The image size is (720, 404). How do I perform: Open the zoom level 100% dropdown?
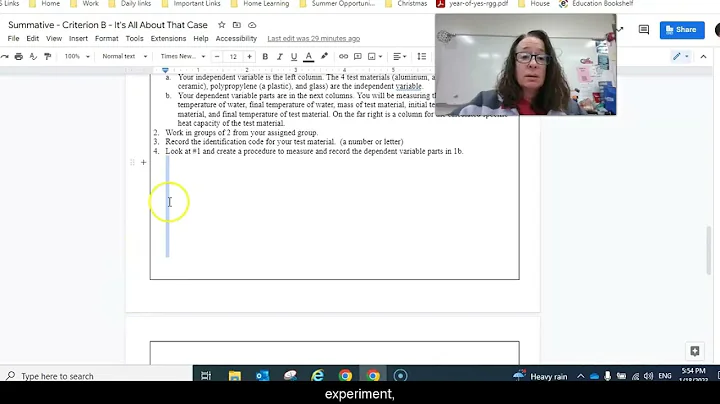pos(76,56)
